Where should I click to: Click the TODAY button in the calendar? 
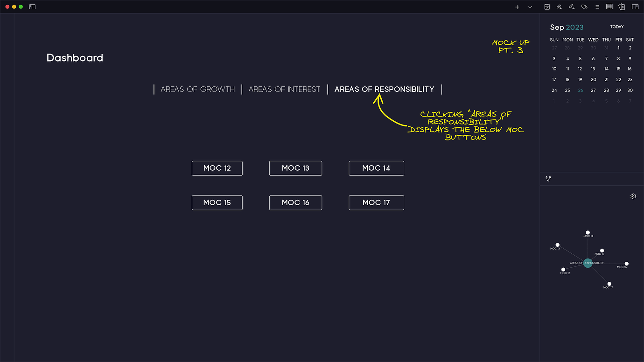[x=617, y=27]
